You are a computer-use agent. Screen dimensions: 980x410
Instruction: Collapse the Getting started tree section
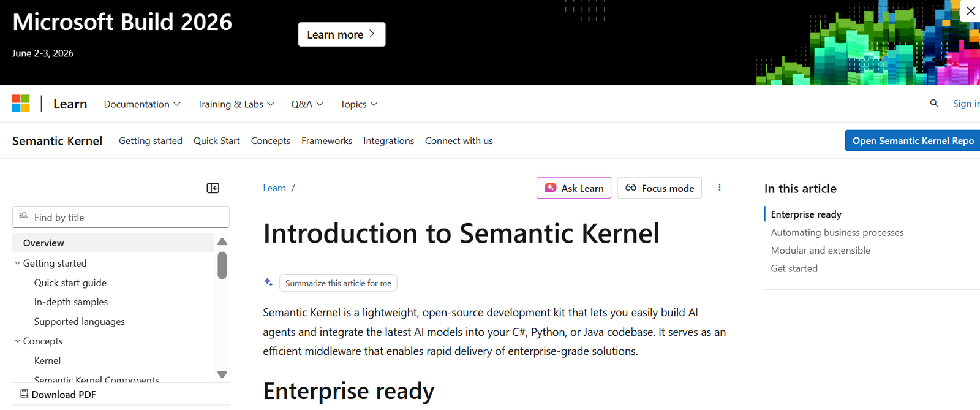pos(17,263)
